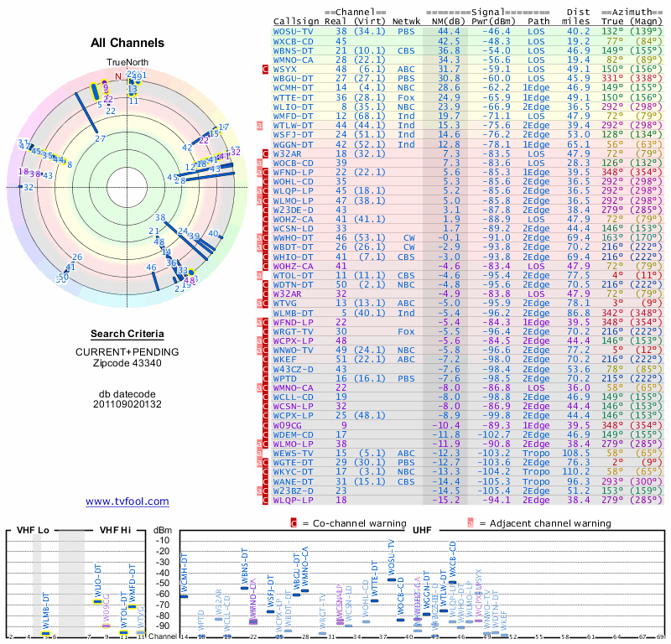Select the adjacent channel icon next to WOCB-CD

pyautogui.click(x=260, y=163)
